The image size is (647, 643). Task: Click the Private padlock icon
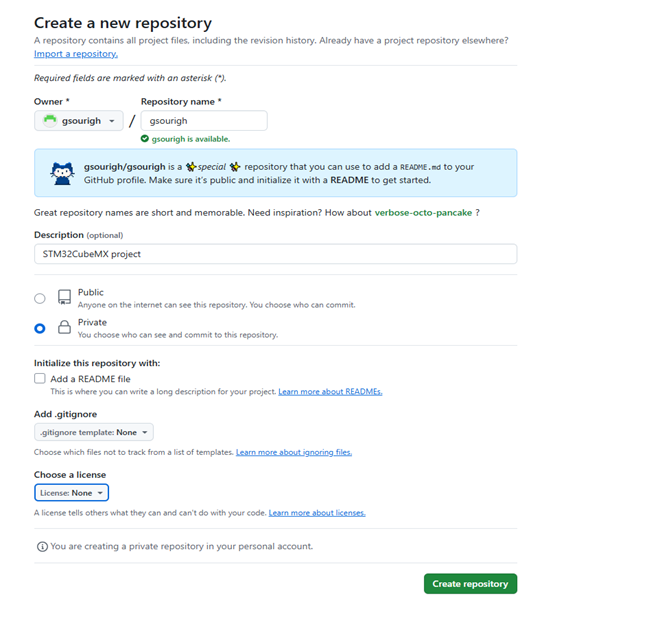pyautogui.click(x=64, y=327)
